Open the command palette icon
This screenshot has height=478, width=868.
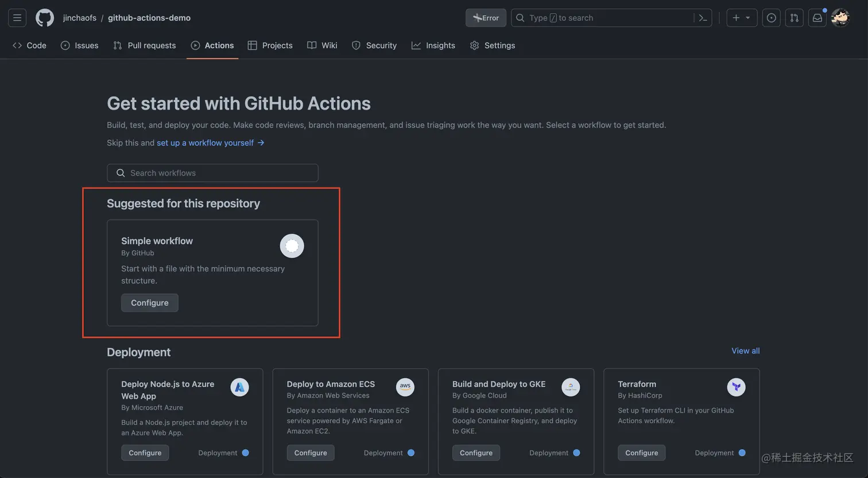coord(703,18)
